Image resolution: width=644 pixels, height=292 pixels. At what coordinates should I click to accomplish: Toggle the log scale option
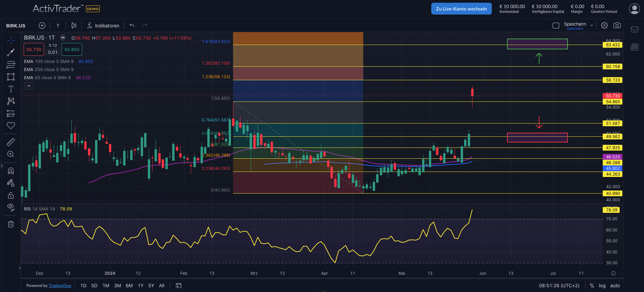[602, 286]
